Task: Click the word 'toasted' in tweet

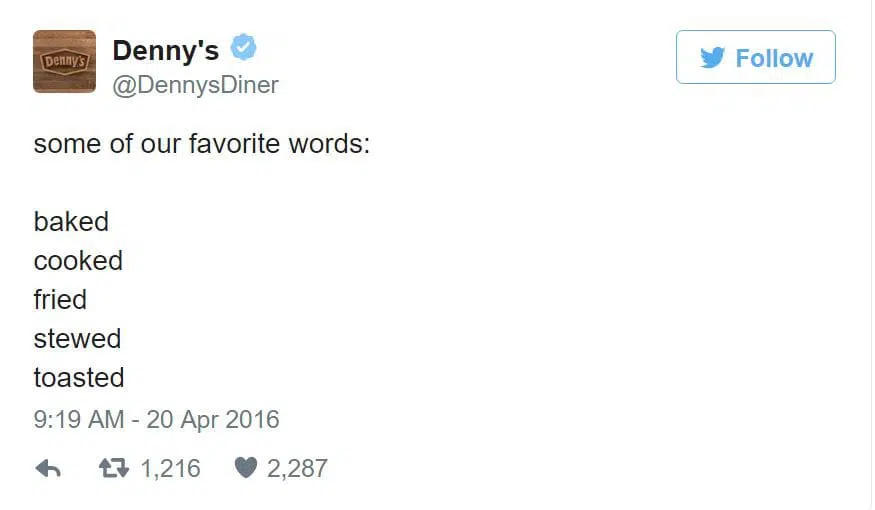Action: pos(79,378)
